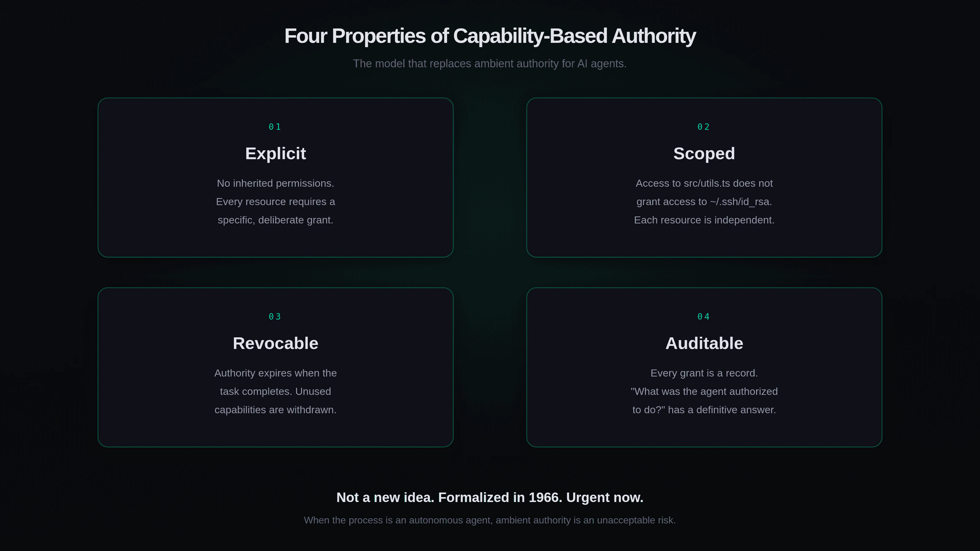Viewport: 980px width, 551px height.
Task: Click the "Four Properties of Capability-Based Authority" title
Action: 490,36
